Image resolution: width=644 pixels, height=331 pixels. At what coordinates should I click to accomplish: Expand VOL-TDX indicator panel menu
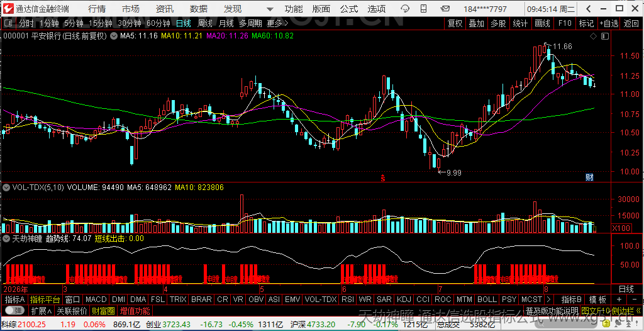(x=6, y=187)
